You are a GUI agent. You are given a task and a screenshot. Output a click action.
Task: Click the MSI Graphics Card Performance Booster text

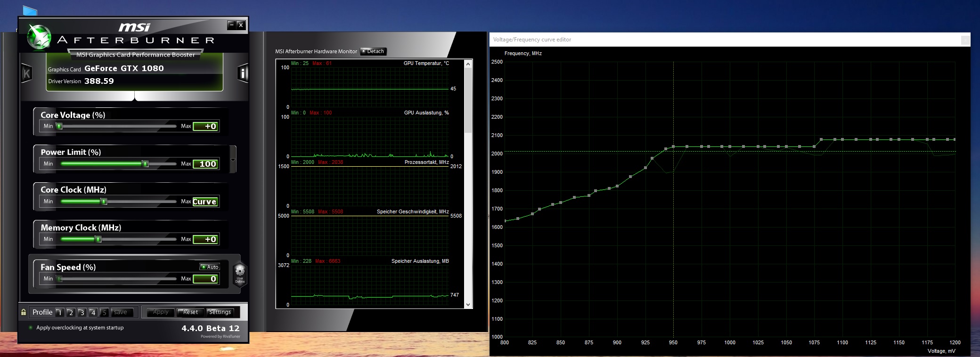click(136, 55)
